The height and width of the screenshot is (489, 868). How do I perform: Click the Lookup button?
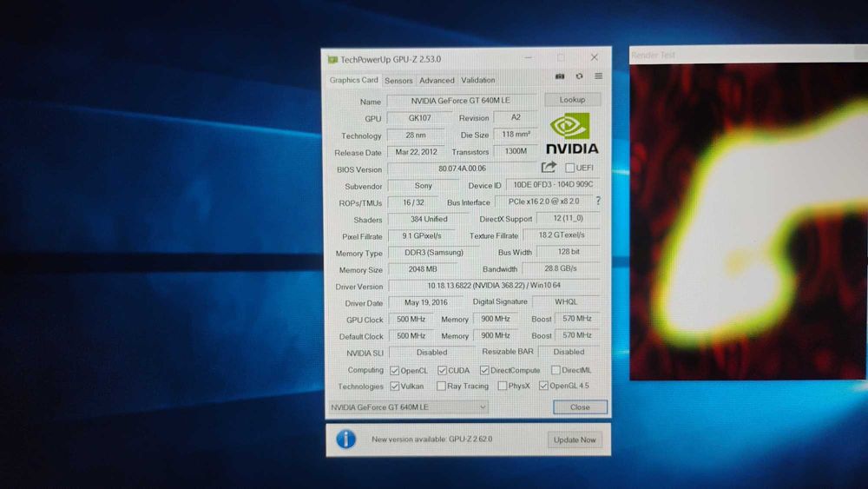572,100
